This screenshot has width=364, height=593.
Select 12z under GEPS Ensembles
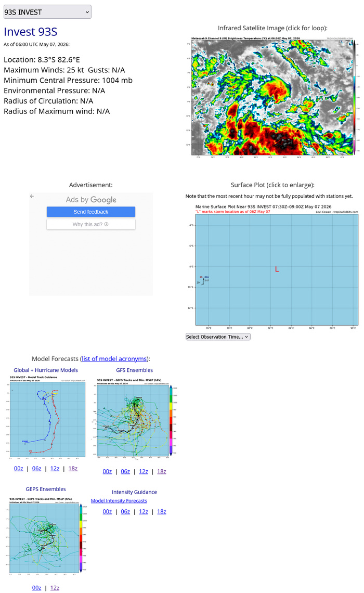pyautogui.click(x=55, y=588)
